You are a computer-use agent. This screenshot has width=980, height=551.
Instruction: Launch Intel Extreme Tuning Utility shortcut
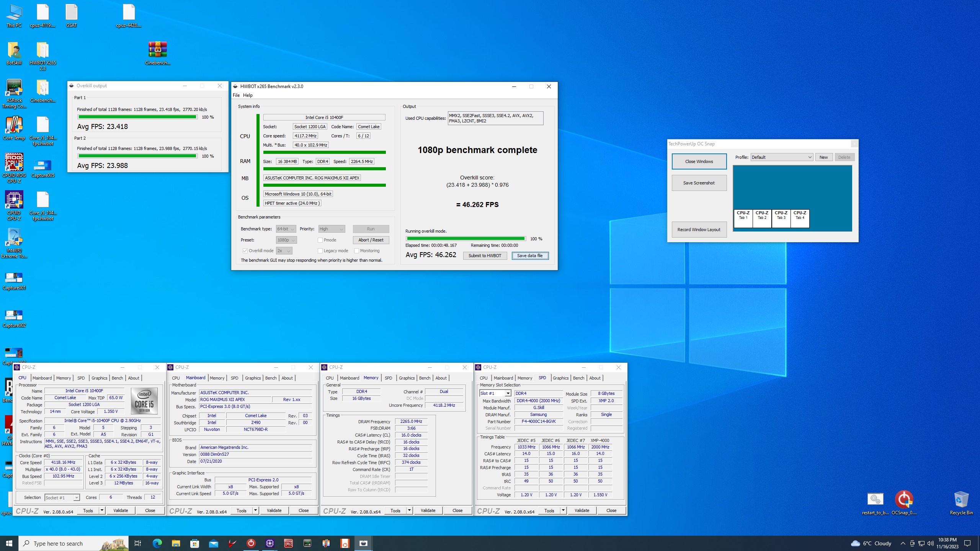point(14,243)
